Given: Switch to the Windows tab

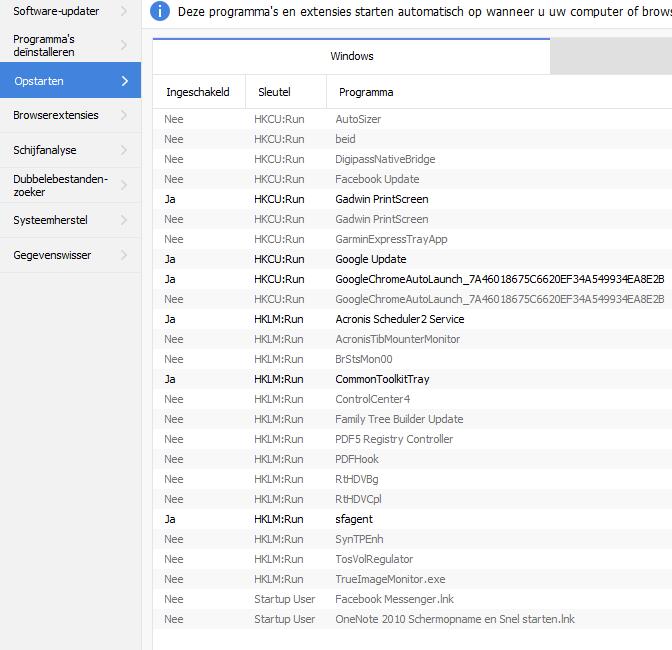Looking at the screenshot, I should click(x=351, y=56).
